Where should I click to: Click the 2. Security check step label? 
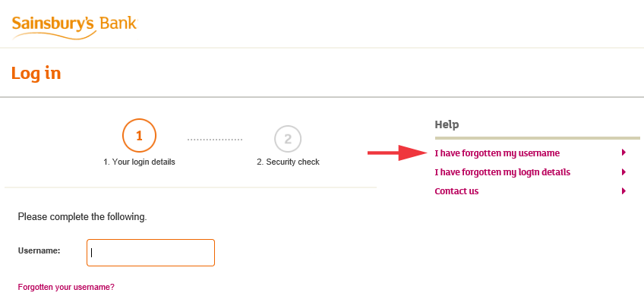coord(288,162)
